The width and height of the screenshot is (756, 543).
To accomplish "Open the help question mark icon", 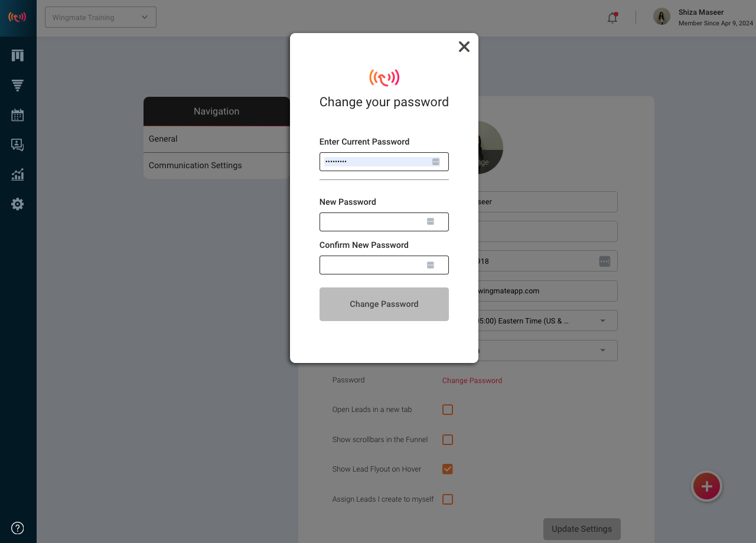I will pos(18,528).
